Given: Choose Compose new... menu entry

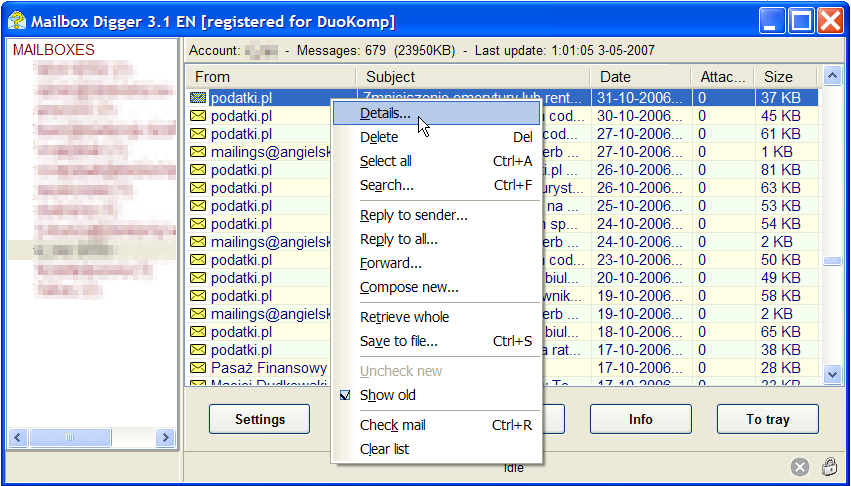Looking at the screenshot, I should [436, 287].
